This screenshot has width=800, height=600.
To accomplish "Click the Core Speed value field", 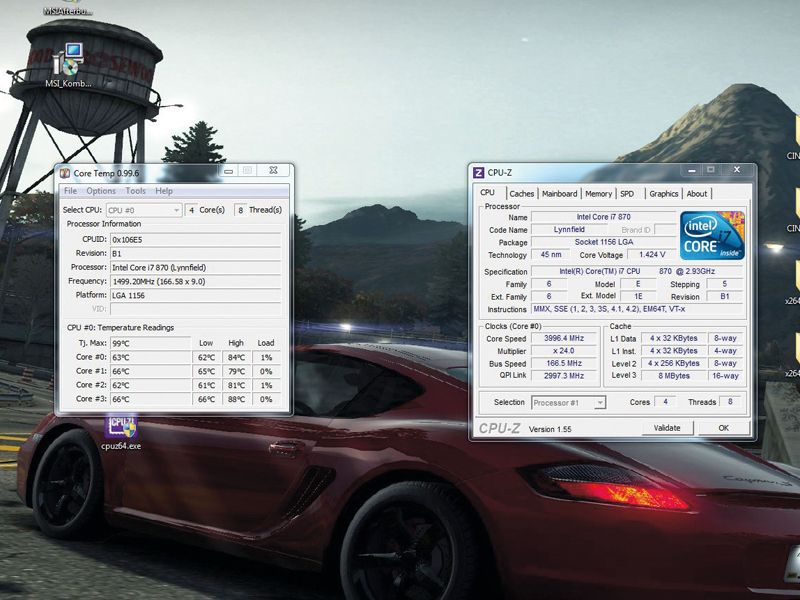I will click(562, 339).
